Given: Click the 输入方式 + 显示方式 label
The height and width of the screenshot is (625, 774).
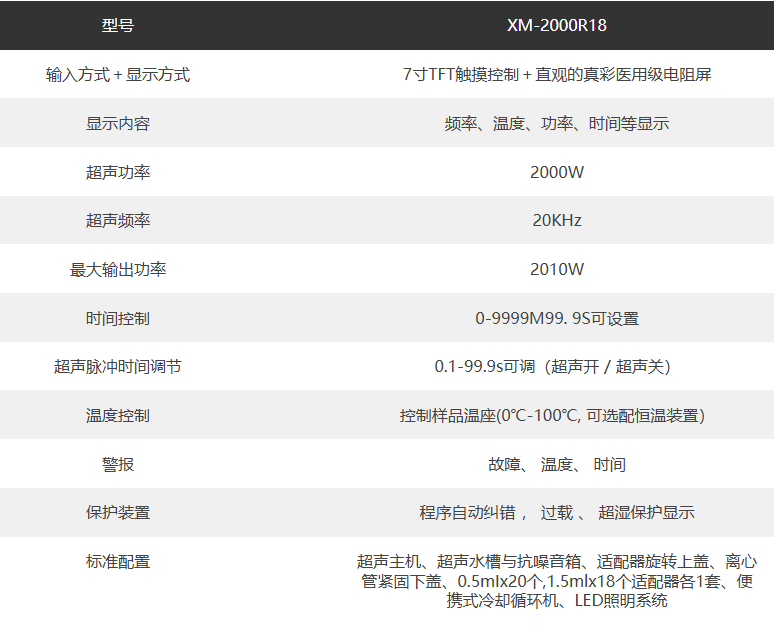Looking at the screenshot, I should click(117, 75).
